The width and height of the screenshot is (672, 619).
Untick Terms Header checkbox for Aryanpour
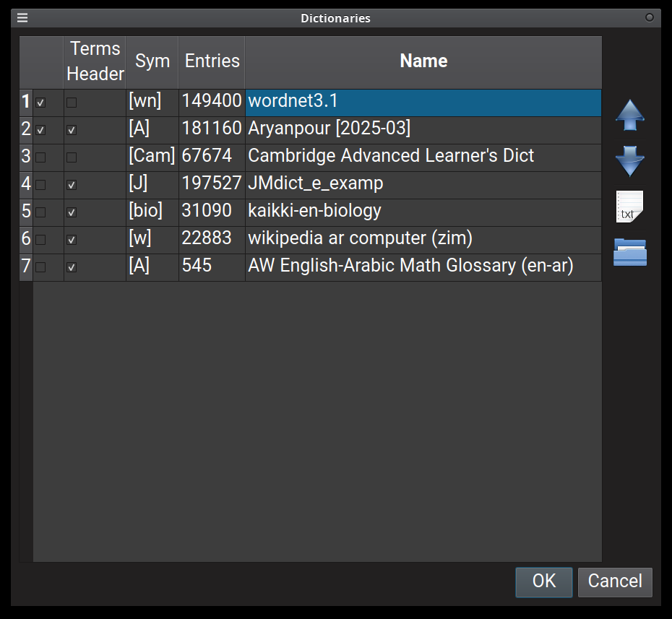point(72,130)
